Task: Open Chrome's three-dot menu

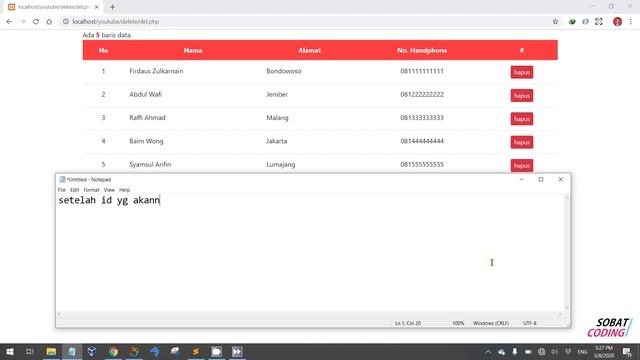Action: click(631, 22)
